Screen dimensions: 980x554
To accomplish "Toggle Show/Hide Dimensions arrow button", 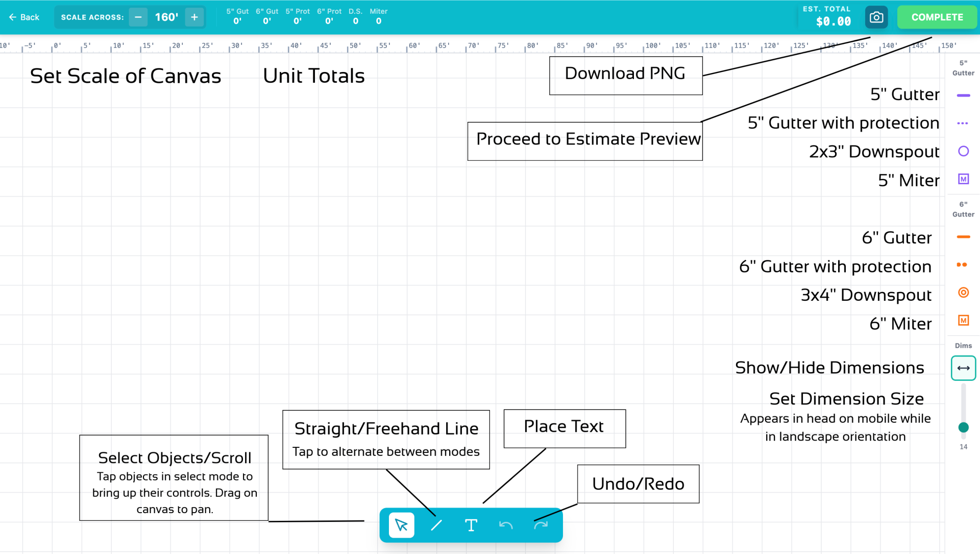I will click(963, 368).
